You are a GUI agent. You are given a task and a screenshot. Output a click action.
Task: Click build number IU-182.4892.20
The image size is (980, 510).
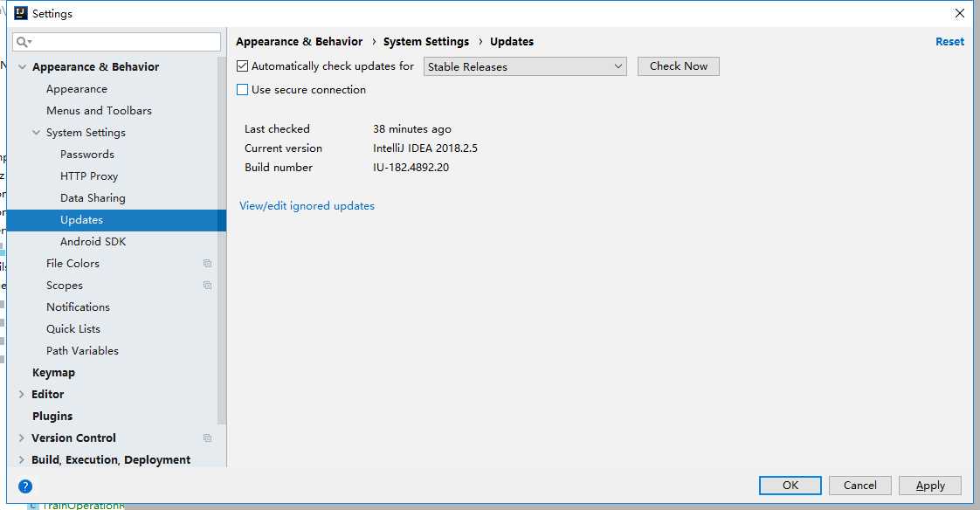[411, 168]
